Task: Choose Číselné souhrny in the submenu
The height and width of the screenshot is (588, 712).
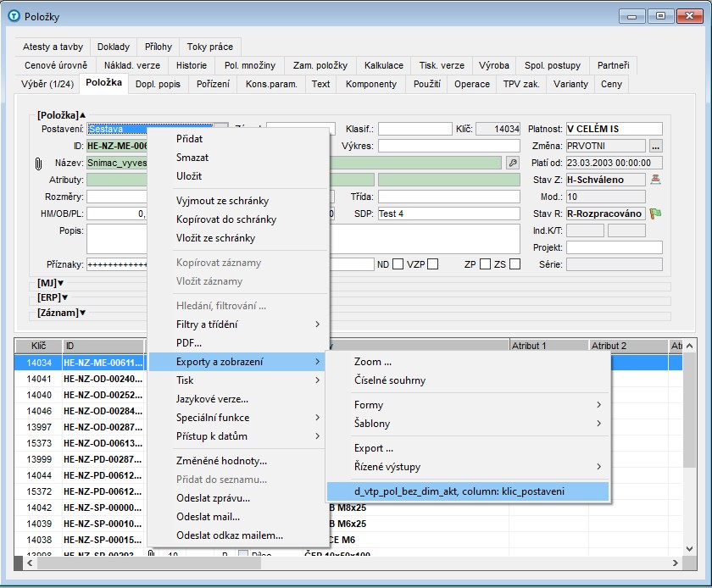Action: (468, 380)
